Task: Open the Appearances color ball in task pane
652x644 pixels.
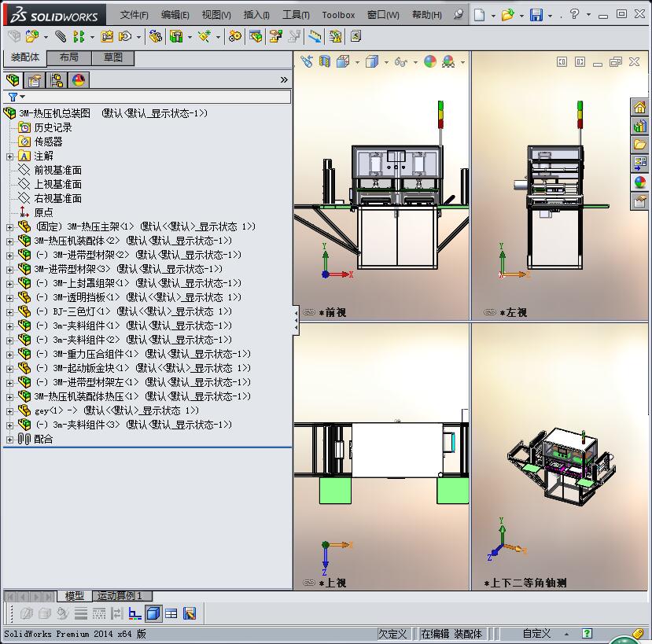Action: coord(639,182)
